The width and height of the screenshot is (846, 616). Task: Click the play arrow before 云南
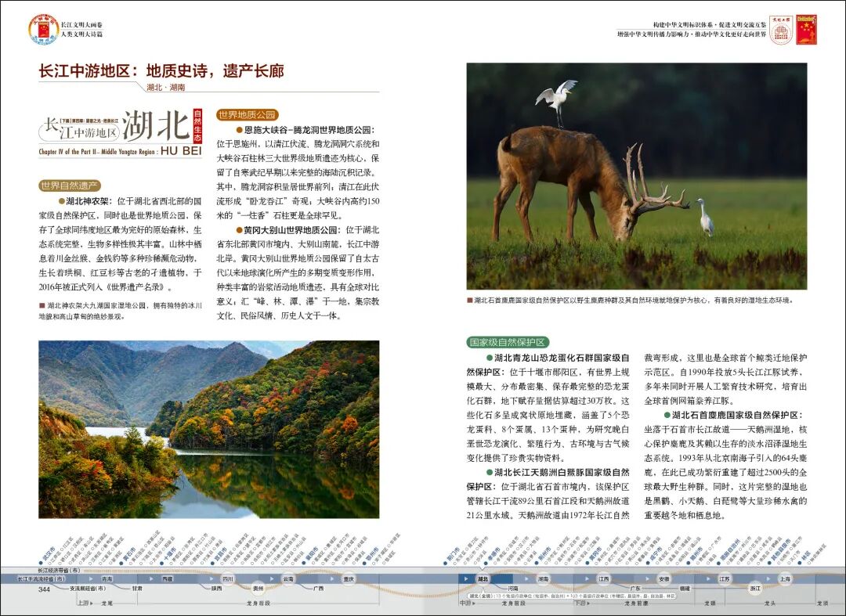272,578
